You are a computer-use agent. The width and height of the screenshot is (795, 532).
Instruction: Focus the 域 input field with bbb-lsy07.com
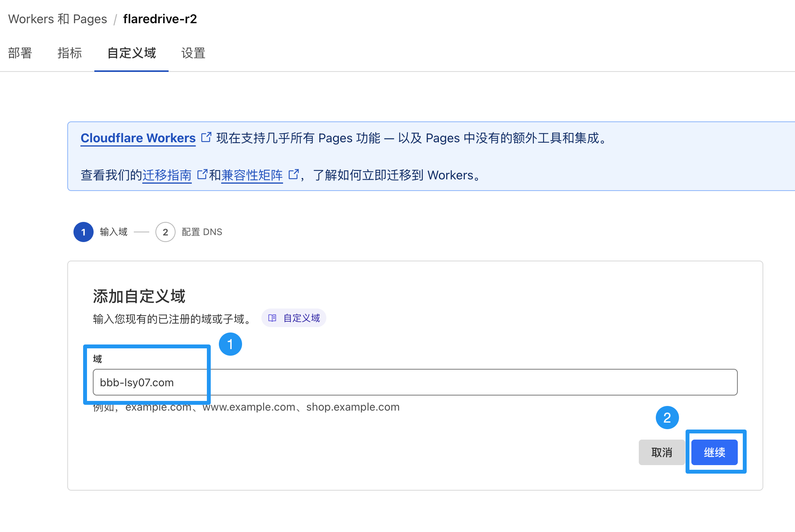click(415, 382)
